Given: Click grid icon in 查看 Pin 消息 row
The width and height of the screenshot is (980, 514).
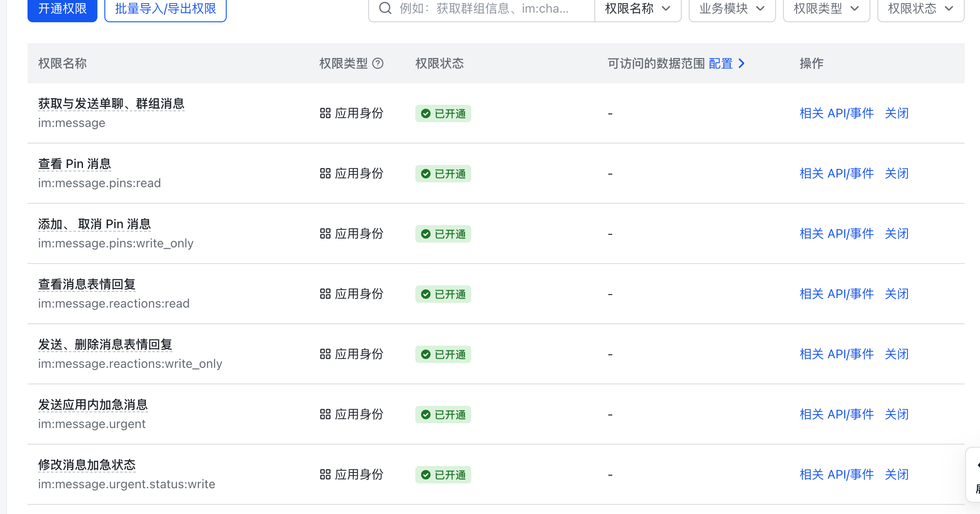Looking at the screenshot, I should pyautogui.click(x=325, y=174).
